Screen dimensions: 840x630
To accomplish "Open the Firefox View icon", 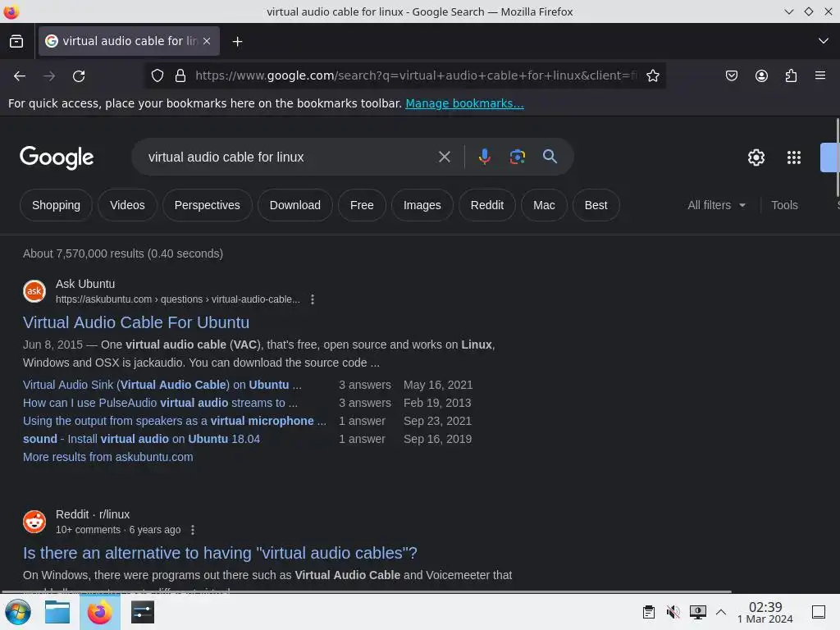I will [16, 41].
